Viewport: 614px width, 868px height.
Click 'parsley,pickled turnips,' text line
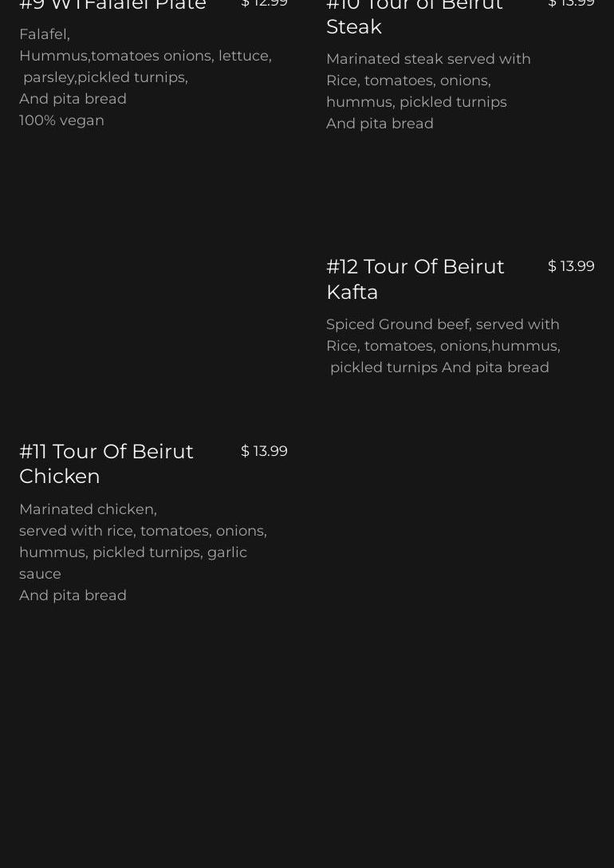click(x=106, y=77)
